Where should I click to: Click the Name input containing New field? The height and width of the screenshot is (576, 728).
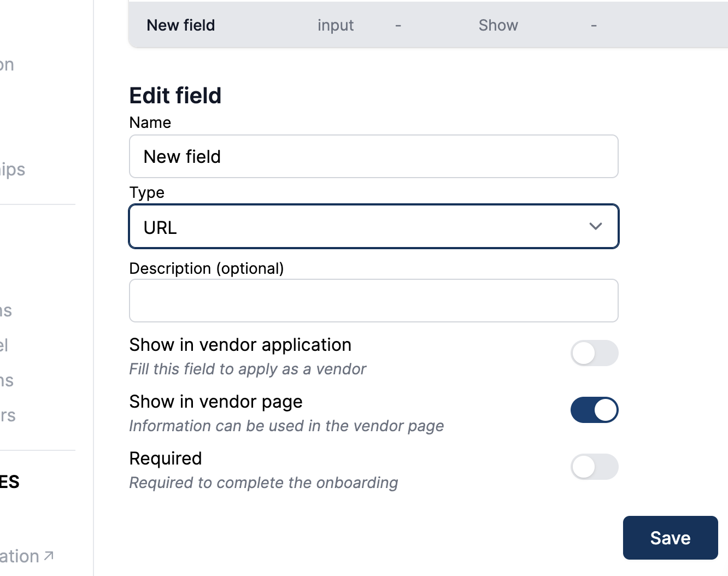click(373, 156)
